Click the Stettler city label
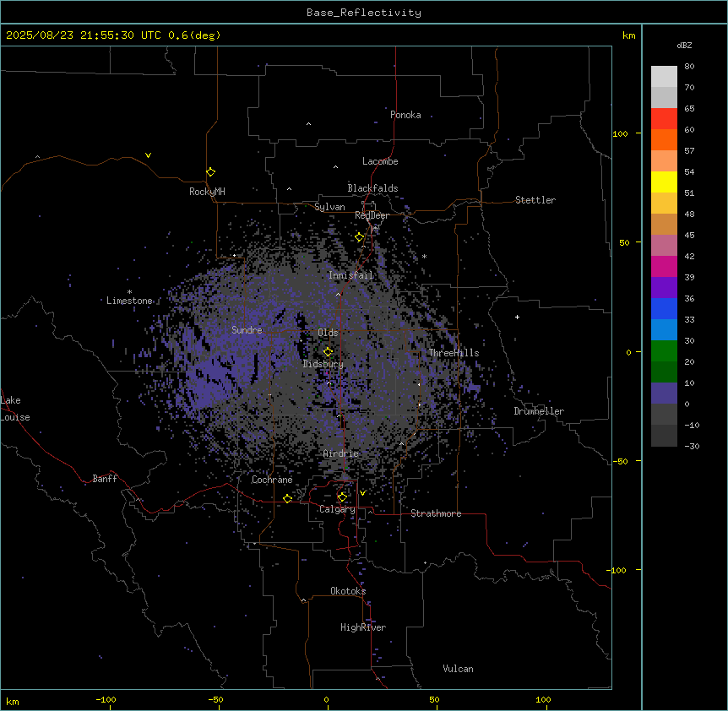The image size is (728, 711). pyautogui.click(x=535, y=200)
